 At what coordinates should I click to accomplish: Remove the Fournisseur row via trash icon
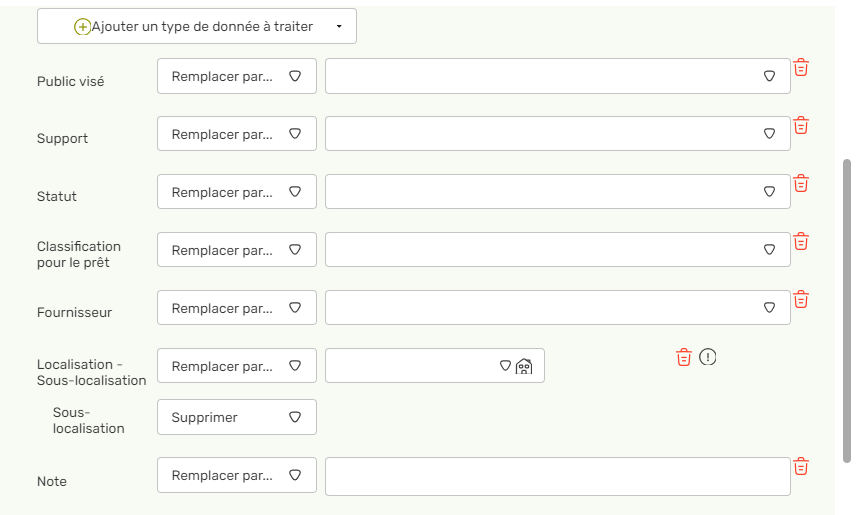click(x=801, y=300)
